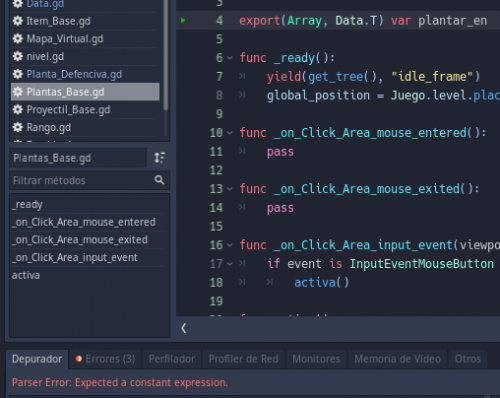Click the Plantas_Base.gd script name label
The height and width of the screenshot is (398, 500).
click(x=78, y=158)
